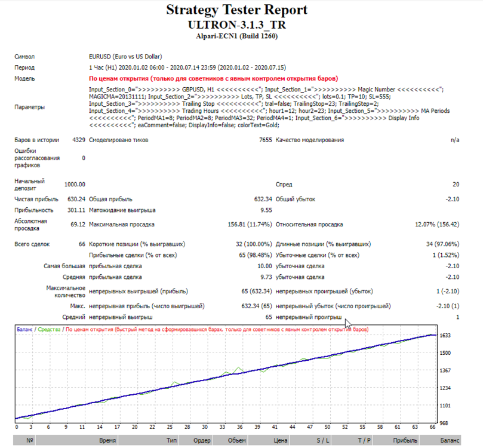The height and width of the screenshot is (448, 483).
Task: Click the '301.11' profit factor value
Action: click(76, 210)
